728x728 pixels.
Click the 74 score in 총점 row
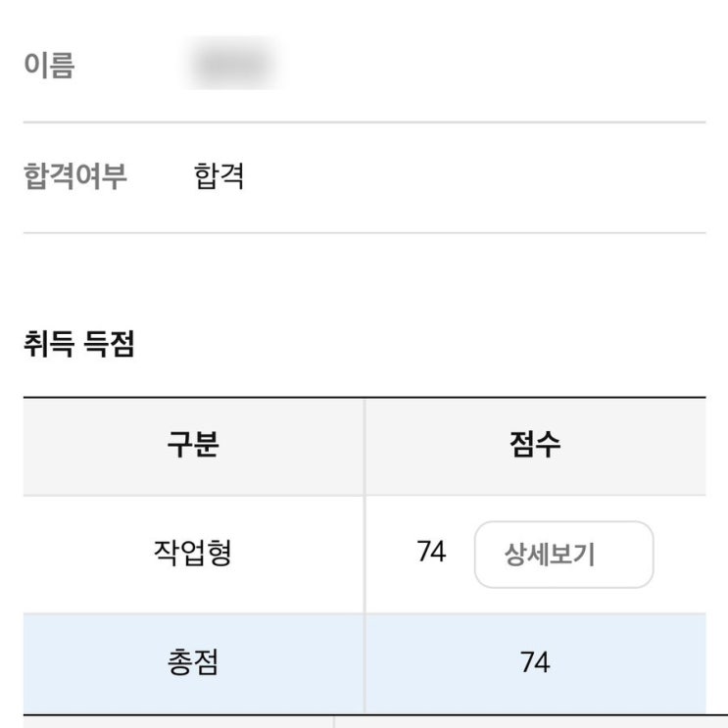click(535, 663)
